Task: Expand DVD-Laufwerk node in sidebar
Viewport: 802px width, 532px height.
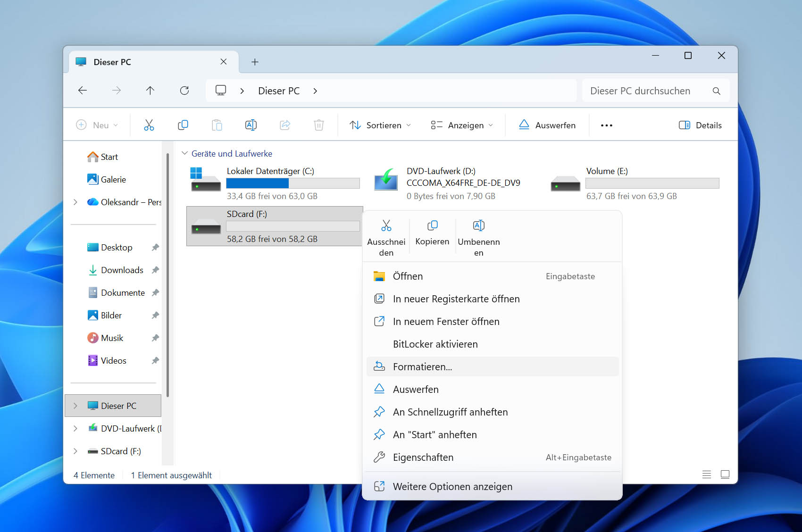Action: (x=75, y=428)
